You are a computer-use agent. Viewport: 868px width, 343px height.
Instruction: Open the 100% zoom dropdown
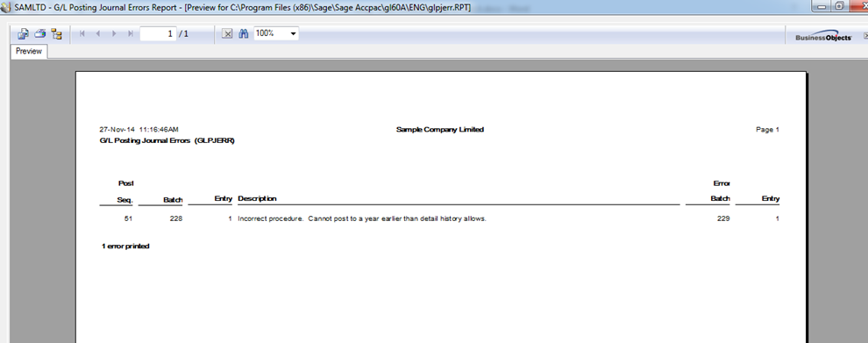(293, 34)
